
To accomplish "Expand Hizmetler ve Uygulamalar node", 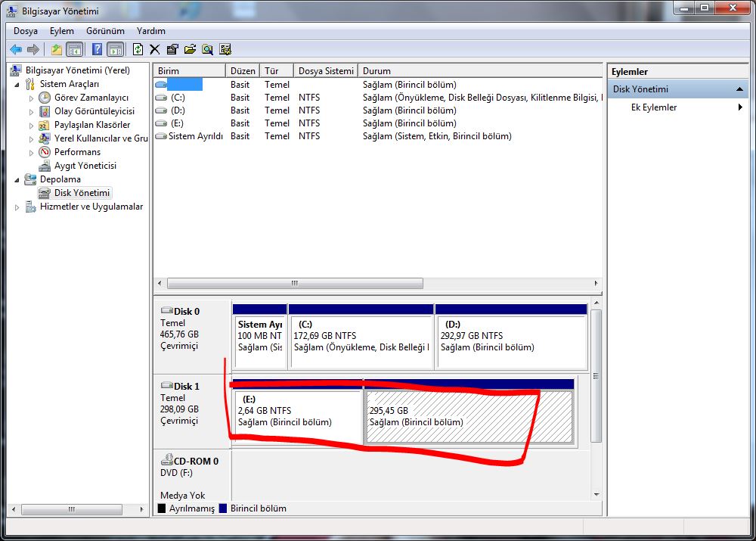I will pyautogui.click(x=17, y=207).
